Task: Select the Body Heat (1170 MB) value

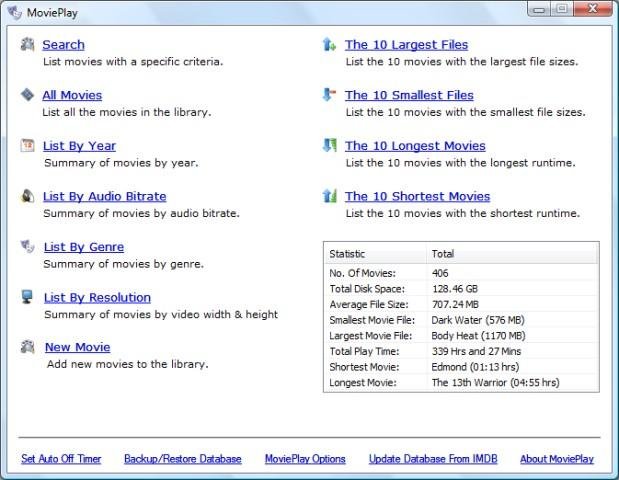Action: [478, 336]
